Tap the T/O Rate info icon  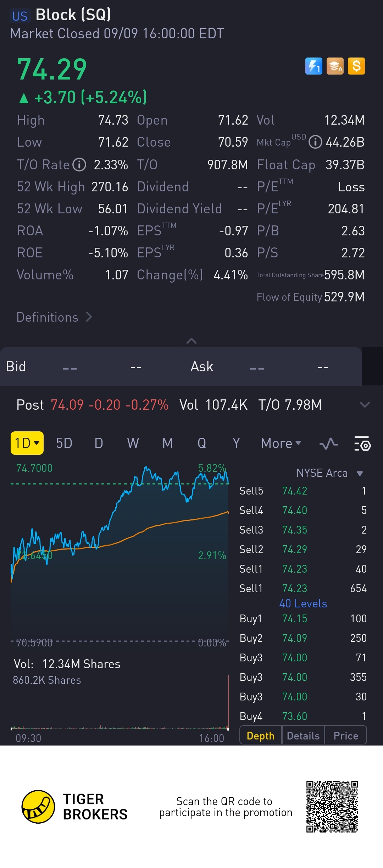79,165
